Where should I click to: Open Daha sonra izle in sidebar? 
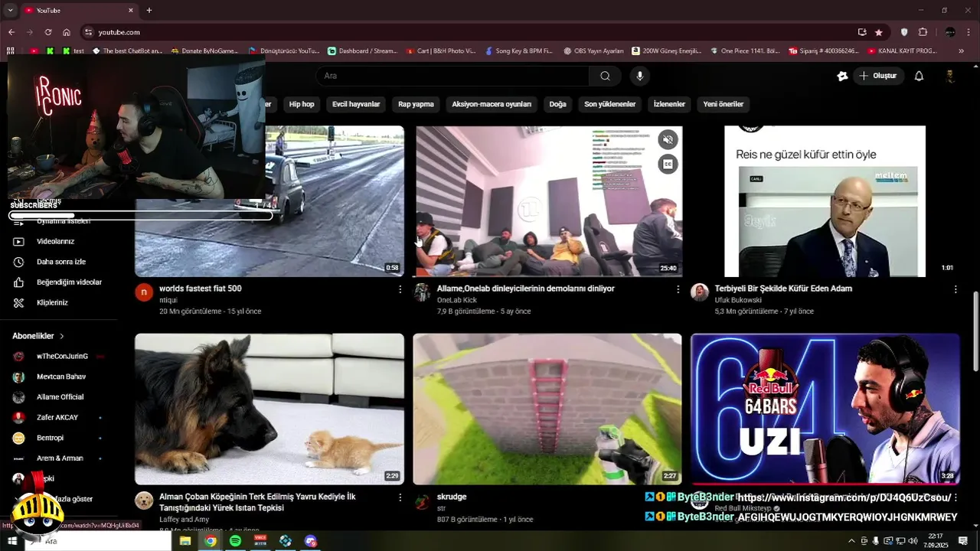click(x=61, y=262)
